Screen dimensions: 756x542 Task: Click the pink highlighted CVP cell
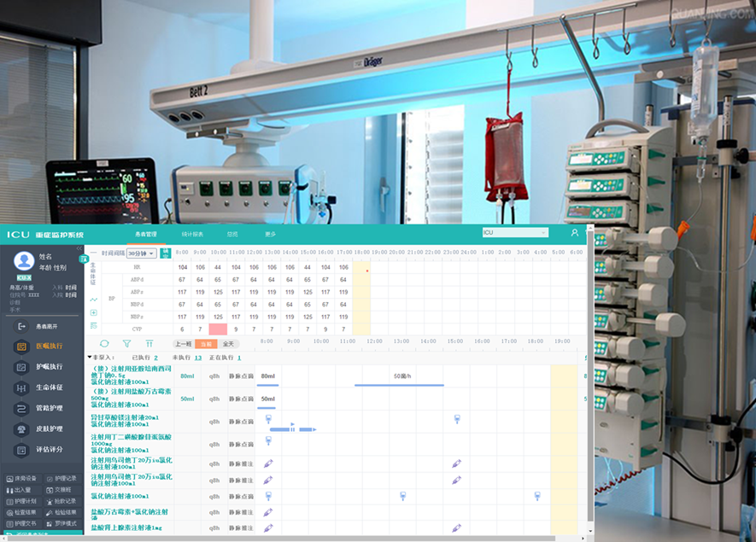point(218,329)
